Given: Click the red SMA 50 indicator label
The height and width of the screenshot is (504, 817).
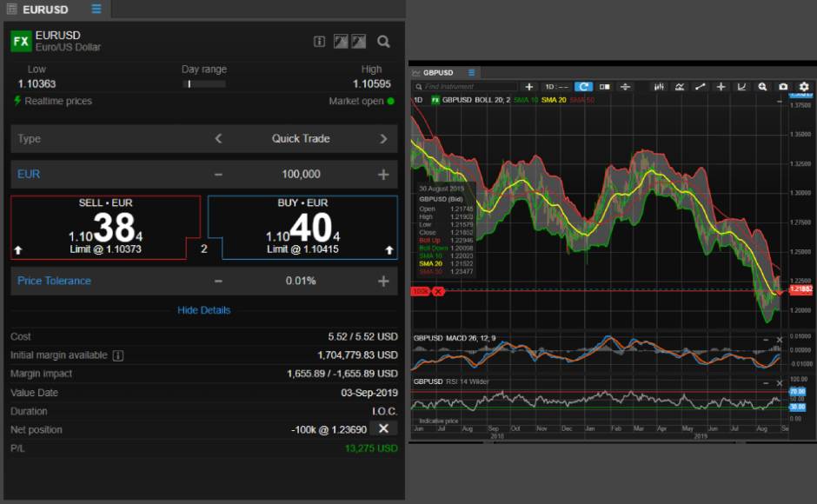Looking at the screenshot, I should pyautogui.click(x=582, y=100).
